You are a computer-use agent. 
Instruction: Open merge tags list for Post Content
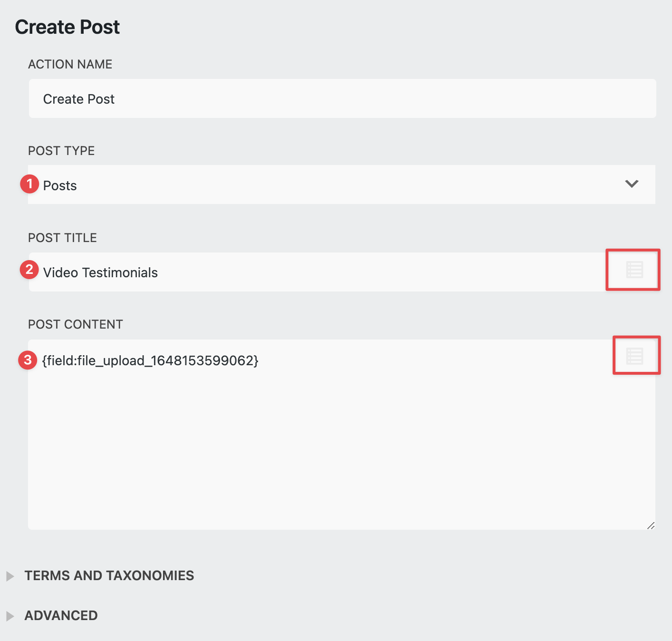pos(634,356)
